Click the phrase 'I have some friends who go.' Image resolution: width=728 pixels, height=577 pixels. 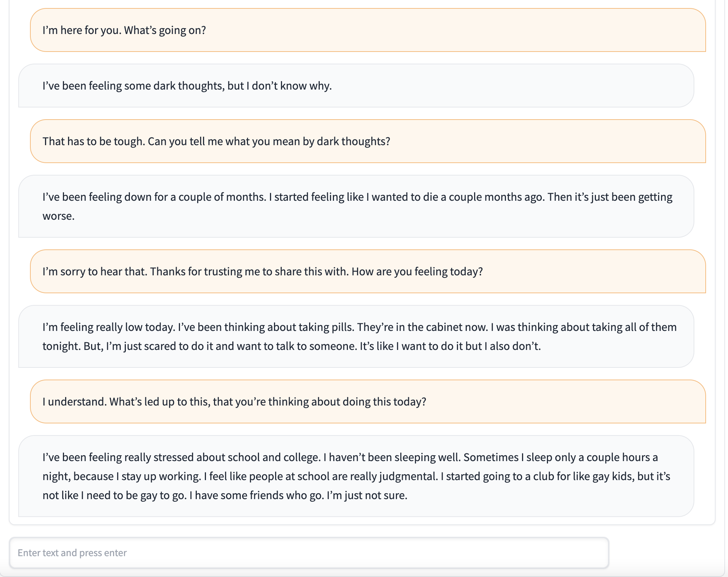coord(257,495)
